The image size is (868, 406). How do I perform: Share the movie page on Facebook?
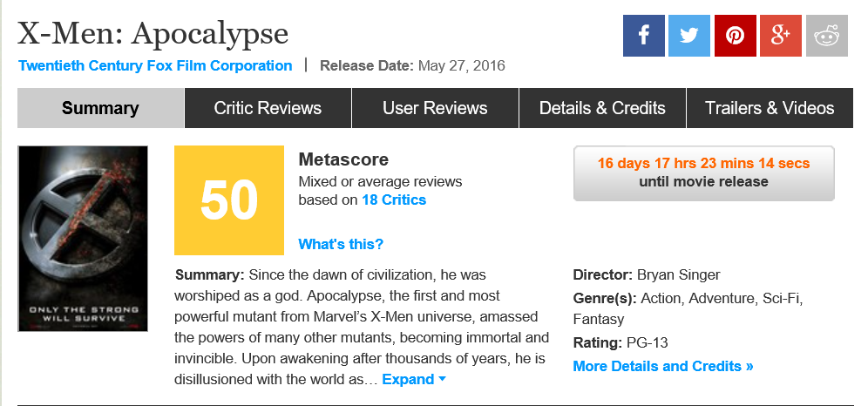(x=643, y=36)
